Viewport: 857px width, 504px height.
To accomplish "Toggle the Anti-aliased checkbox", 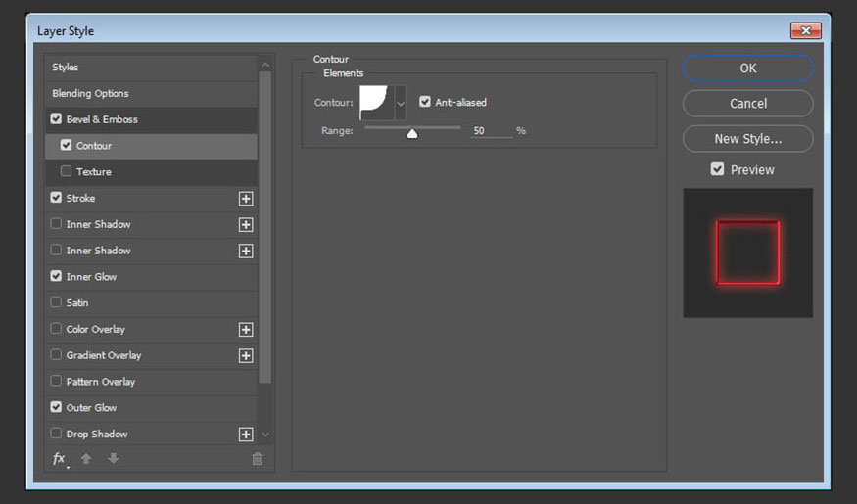I will 425,102.
